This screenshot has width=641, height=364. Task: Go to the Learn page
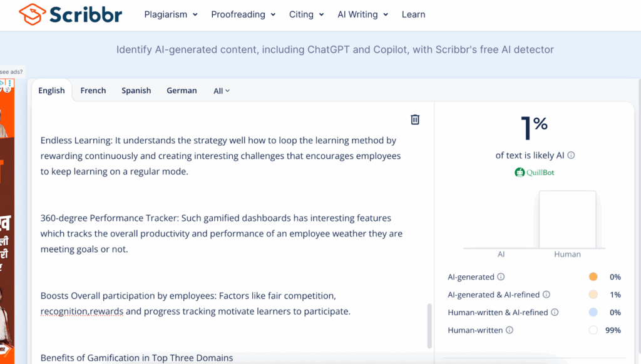[x=413, y=14]
